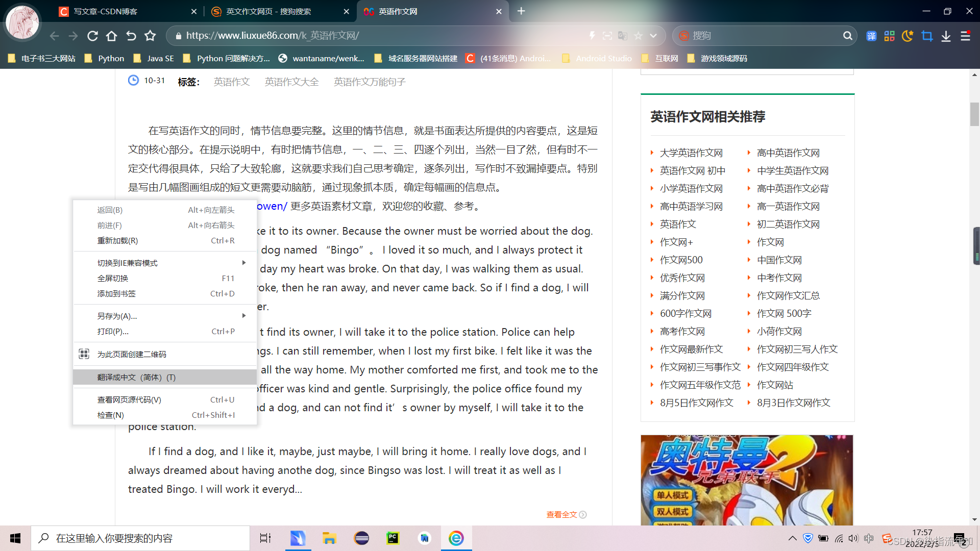The image size is (980, 551).
Task: Open Eclipse from the taskbar
Action: coord(361,538)
